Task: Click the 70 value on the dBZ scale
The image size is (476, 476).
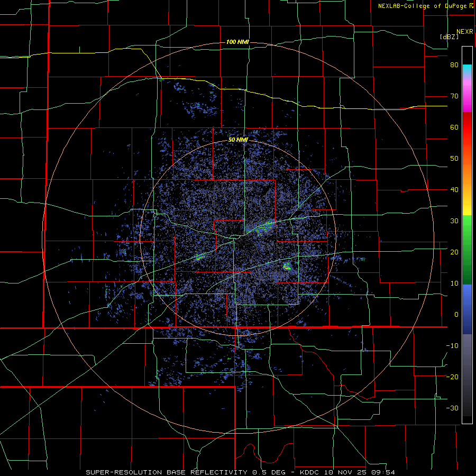Action: coord(454,96)
